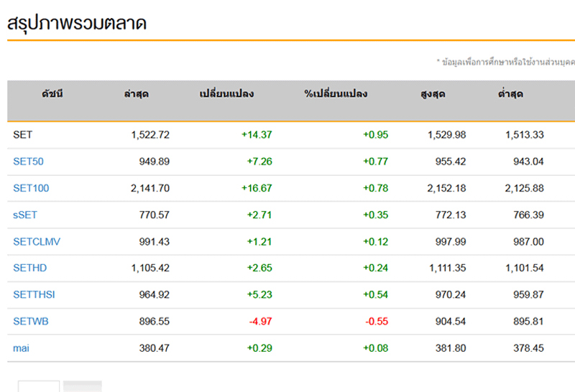Click the ดัชนี column header
Viewport: 575px width, 392px height.
(52, 94)
